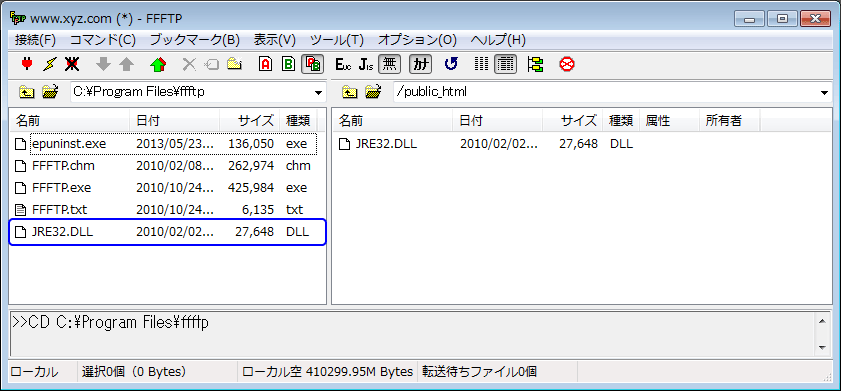Image resolution: width=841 pixels, height=391 pixels.
Task: Click the crossed-out Disconnect icon
Action: click(x=72, y=65)
